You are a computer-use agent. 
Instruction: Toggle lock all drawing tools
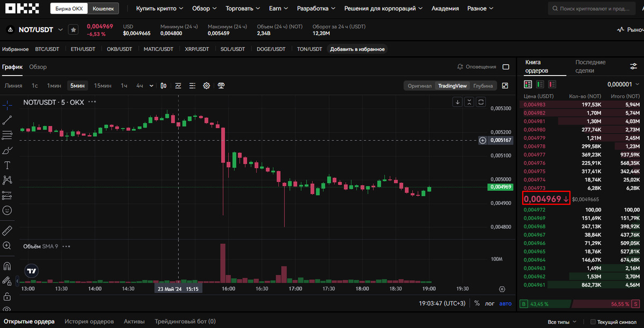[x=8, y=296]
